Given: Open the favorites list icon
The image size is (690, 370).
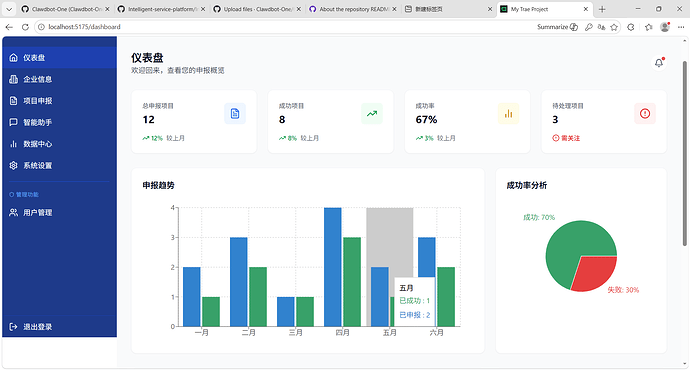Looking at the screenshot, I should tap(648, 27).
